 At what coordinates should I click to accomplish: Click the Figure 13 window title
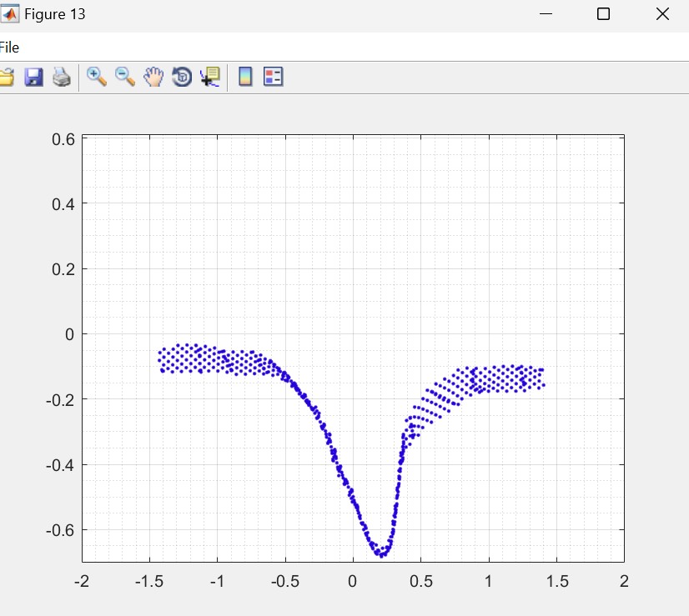click(55, 14)
